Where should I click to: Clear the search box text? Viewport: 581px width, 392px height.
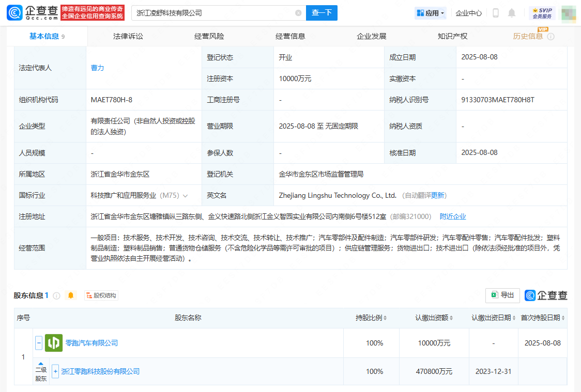tap(298, 13)
